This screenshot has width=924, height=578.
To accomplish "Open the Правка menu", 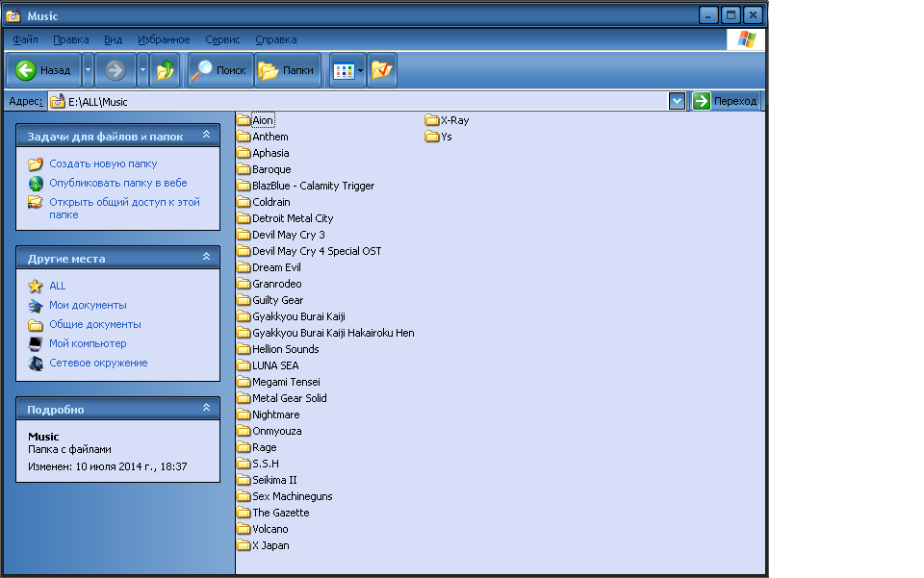I will pyautogui.click(x=70, y=39).
